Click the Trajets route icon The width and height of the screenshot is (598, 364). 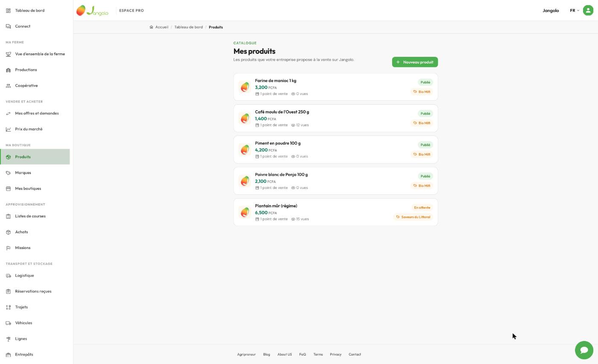[8, 308]
